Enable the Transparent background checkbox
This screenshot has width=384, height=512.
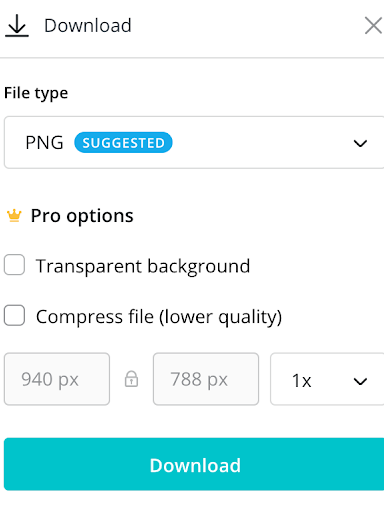tap(14, 265)
